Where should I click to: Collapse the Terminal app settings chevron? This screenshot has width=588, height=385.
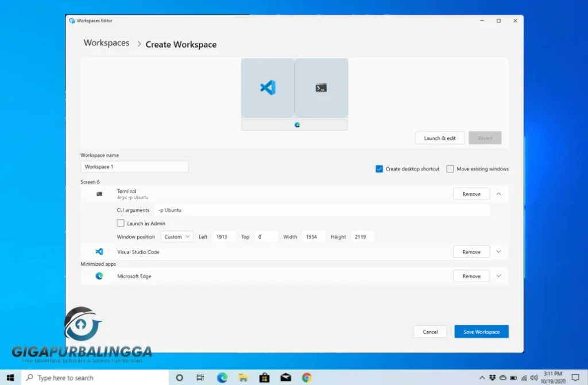pos(498,193)
